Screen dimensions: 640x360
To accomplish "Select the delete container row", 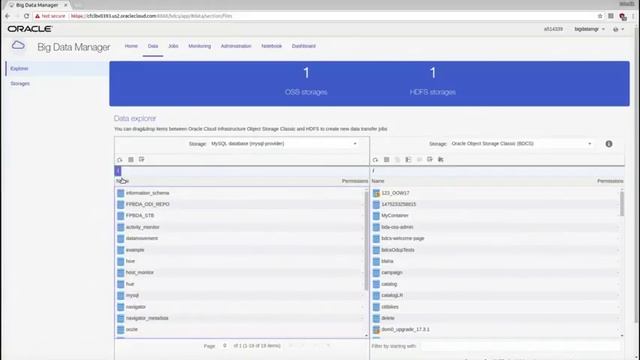I will point(495,318).
